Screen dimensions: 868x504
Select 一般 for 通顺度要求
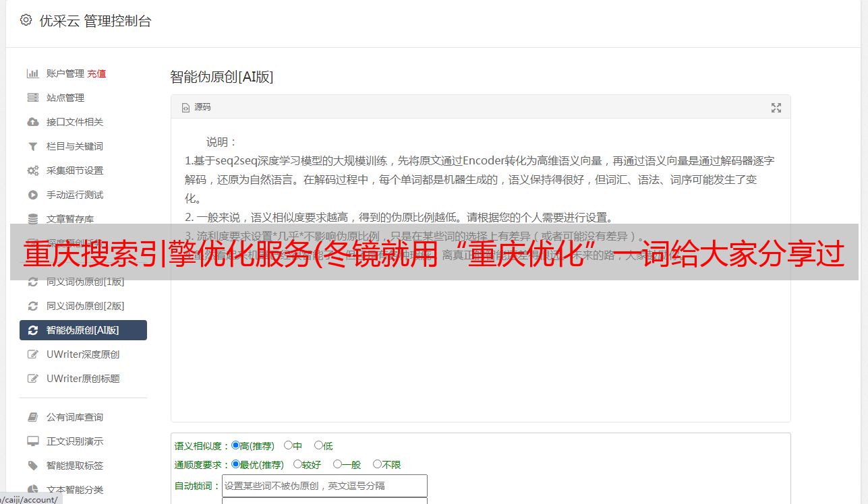(x=337, y=464)
